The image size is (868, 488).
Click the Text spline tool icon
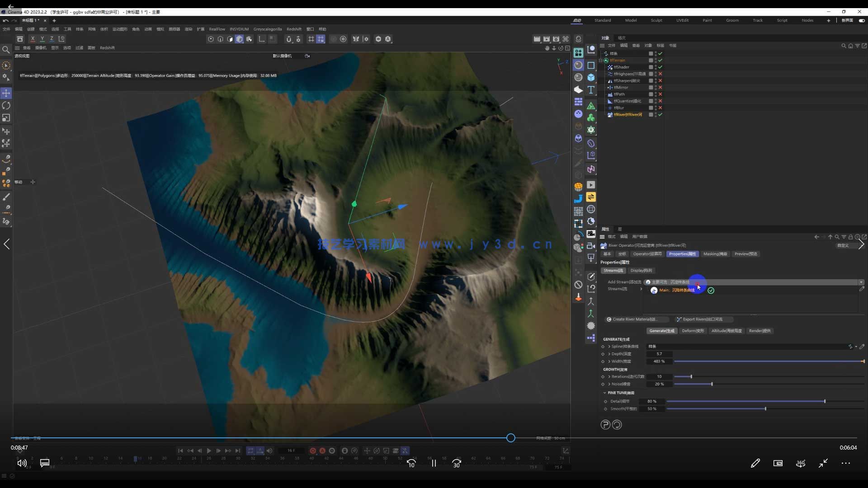pos(591,90)
